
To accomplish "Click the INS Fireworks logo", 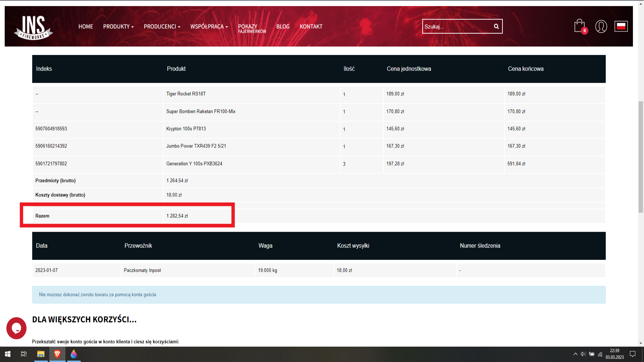I will (33, 27).
